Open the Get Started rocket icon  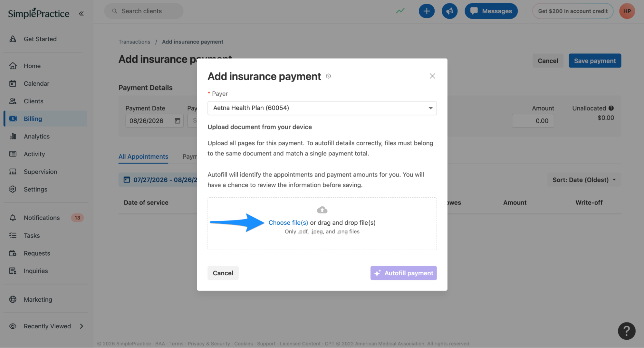click(13, 39)
